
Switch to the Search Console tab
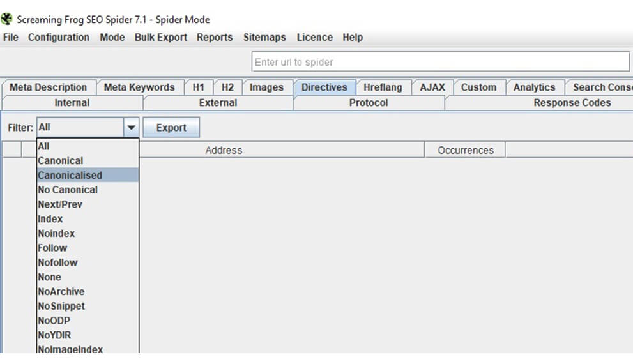600,87
